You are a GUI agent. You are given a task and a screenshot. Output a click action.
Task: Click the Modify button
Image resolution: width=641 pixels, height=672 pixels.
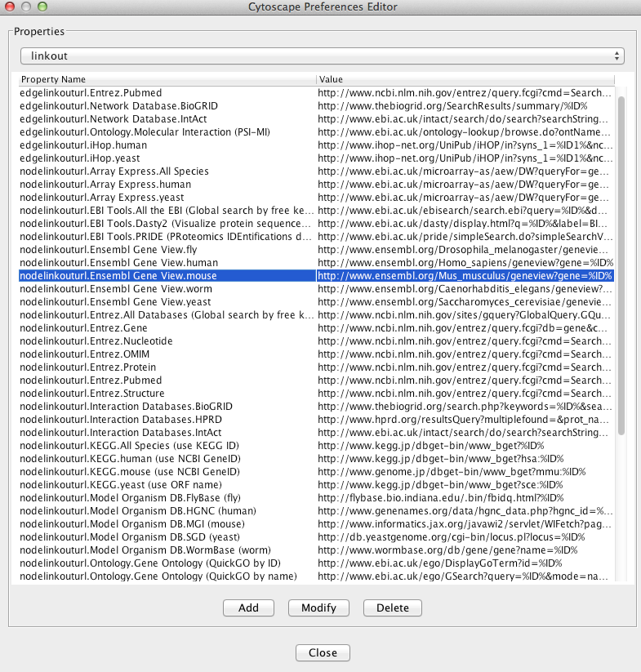pyautogui.click(x=318, y=608)
